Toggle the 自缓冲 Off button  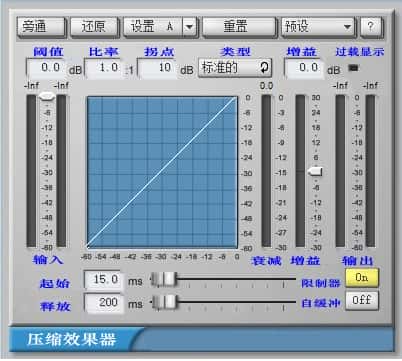coord(362,301)
